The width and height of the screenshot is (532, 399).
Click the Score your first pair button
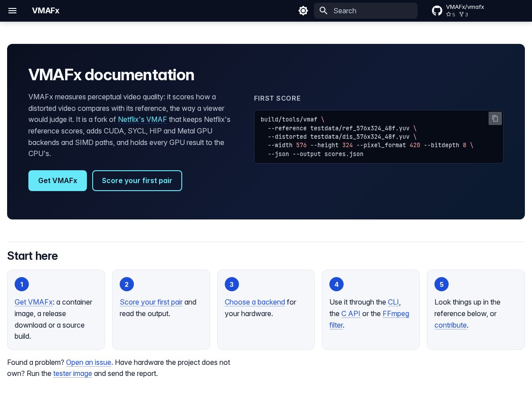137,180
